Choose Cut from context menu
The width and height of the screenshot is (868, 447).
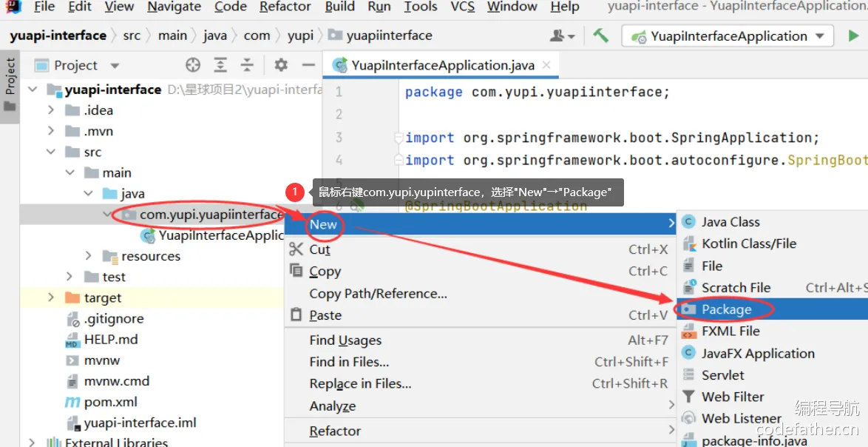pyautogui.click(x=481, y=249)
